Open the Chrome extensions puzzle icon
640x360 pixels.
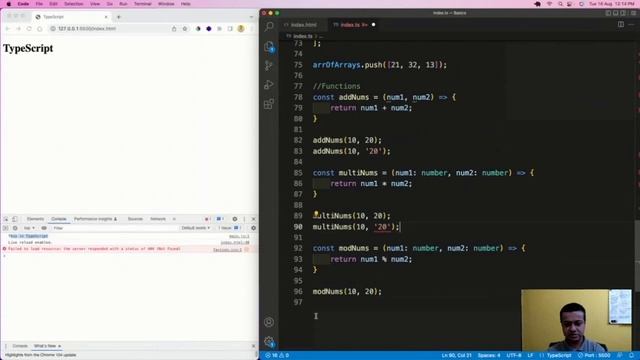219,29
